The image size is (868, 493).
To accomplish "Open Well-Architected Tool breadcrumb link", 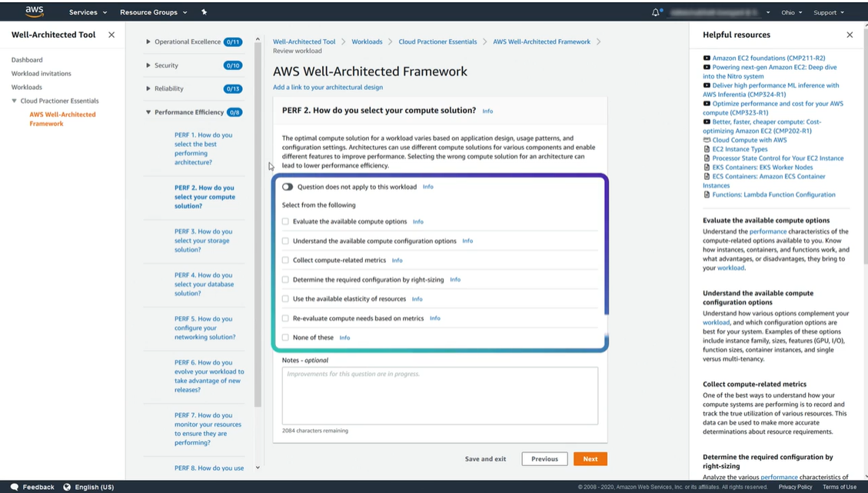I will [304, 42].
